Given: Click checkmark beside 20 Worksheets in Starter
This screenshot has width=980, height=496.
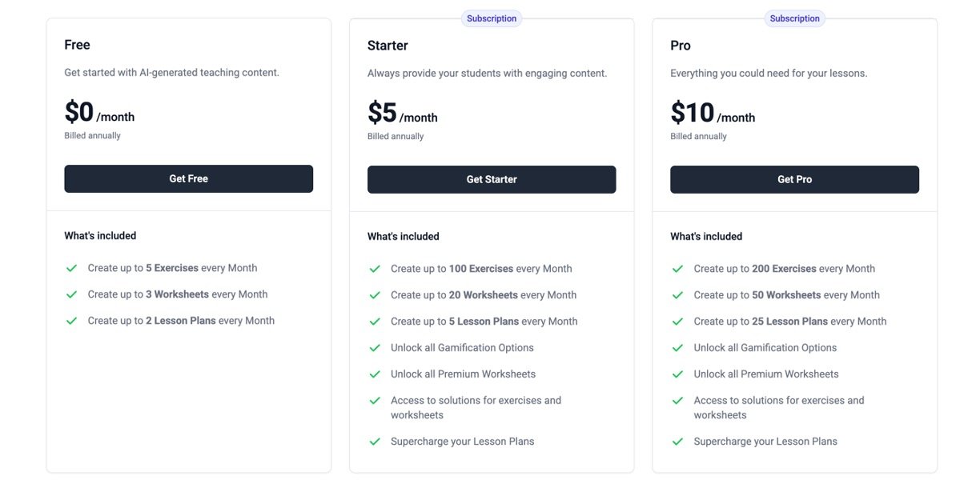Looking at the screenshot, I should (x=375, y=296).
